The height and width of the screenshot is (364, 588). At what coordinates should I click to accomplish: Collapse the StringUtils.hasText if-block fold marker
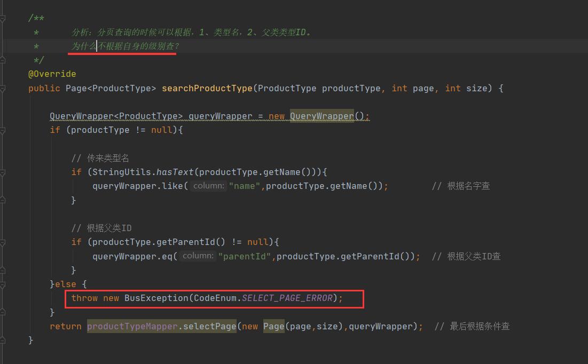[3, 172]
